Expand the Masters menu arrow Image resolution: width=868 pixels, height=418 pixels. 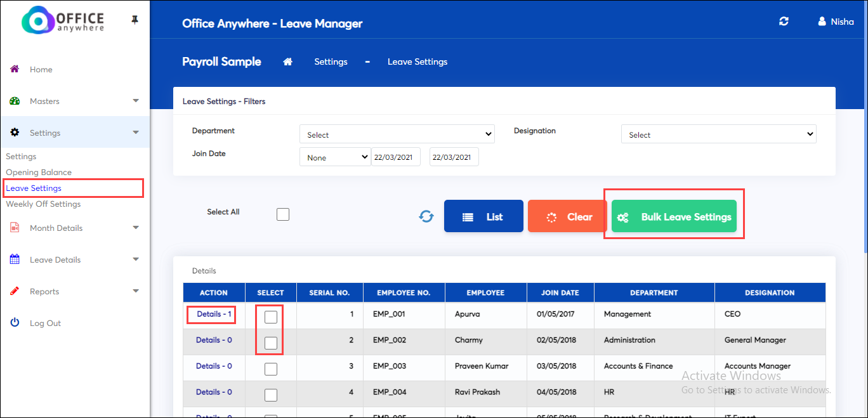coord(136,101)
